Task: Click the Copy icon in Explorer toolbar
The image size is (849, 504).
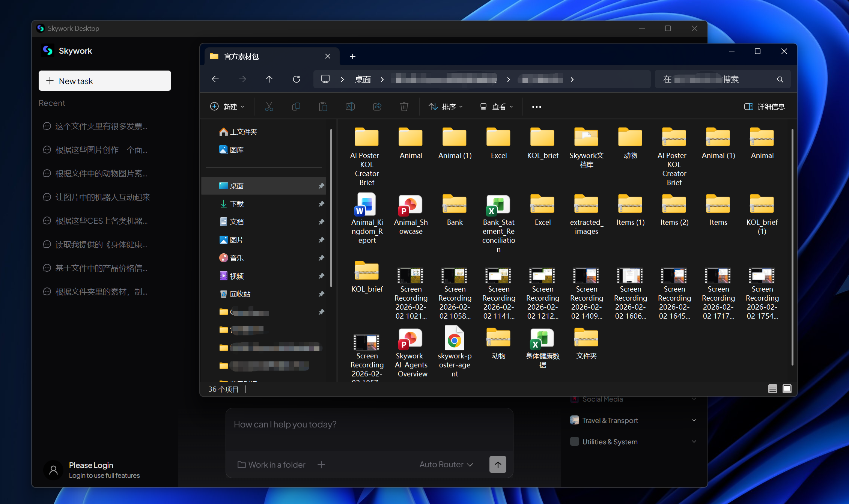Action: point(296,107)
